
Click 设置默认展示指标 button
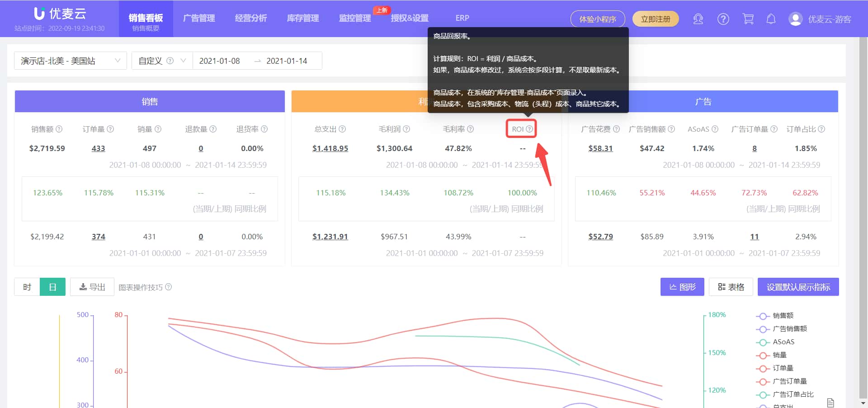click(x=798, y=287)
